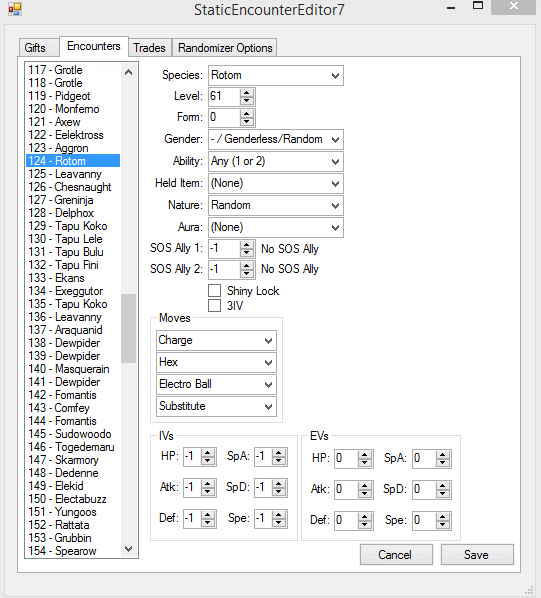Open the Ability dropdown
The height and width of the screenshot is (598, 541).
276,161
